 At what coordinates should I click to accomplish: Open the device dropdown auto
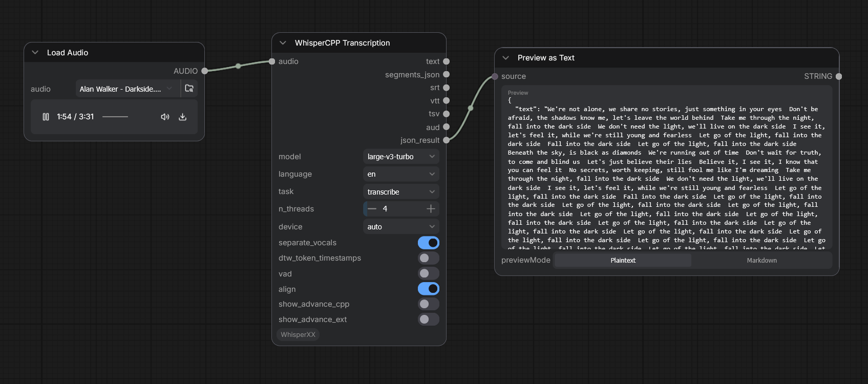(401, 226)
